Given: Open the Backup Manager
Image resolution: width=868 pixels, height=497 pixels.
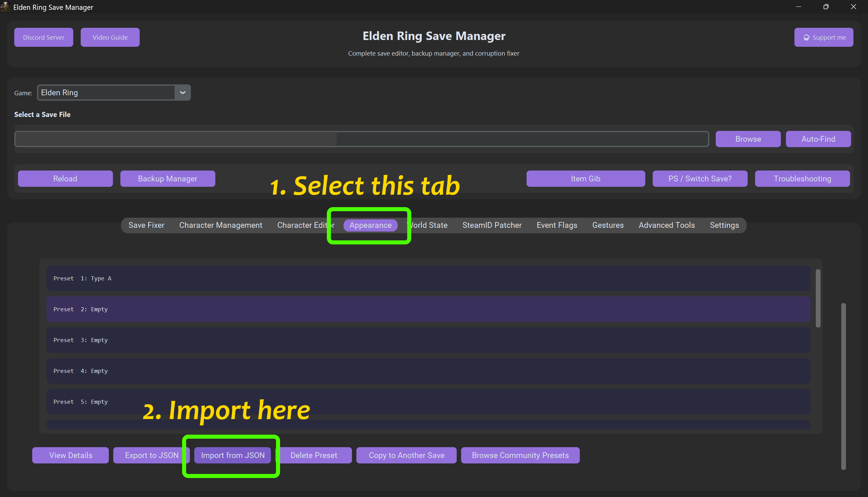Looking at the screenshot, I should tap(167, 179).
